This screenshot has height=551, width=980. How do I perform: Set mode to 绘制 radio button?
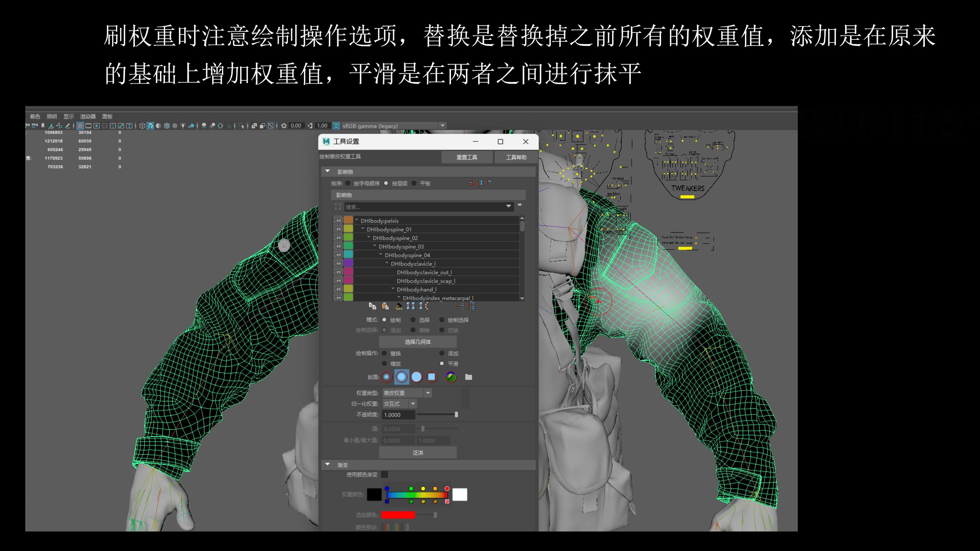coord(384,320)
